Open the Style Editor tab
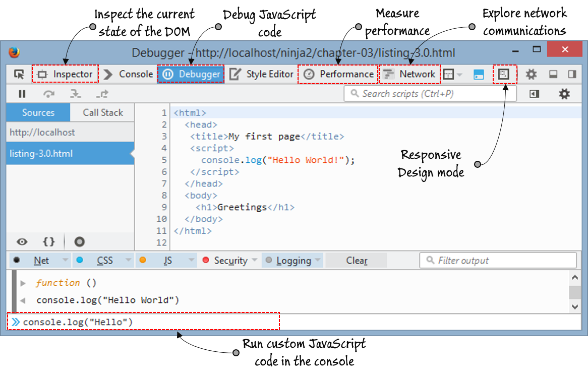Viewport: 588px width, 380px height. (x=261, y=74)
